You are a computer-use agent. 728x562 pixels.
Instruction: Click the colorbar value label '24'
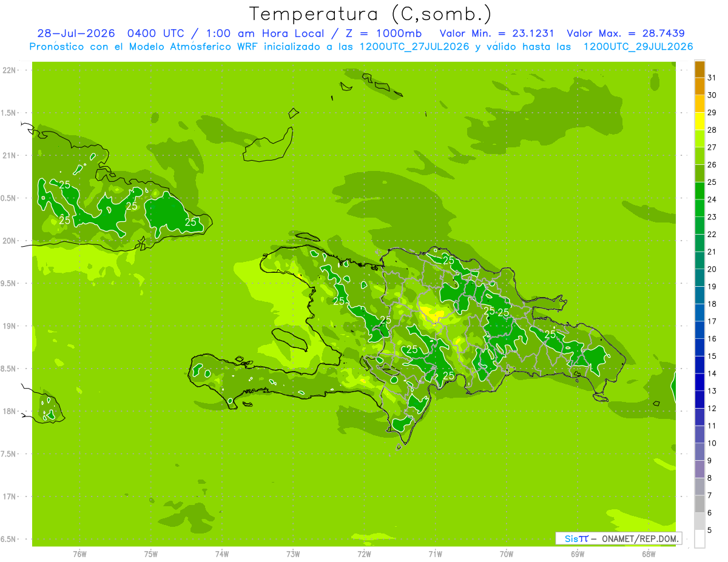712,199
